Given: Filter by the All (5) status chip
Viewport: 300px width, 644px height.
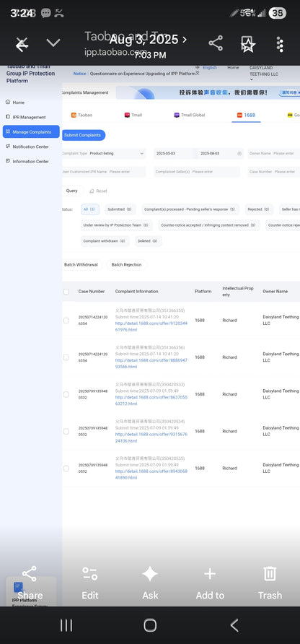Looking at the screenshot, I should click(x=90, y=209).
